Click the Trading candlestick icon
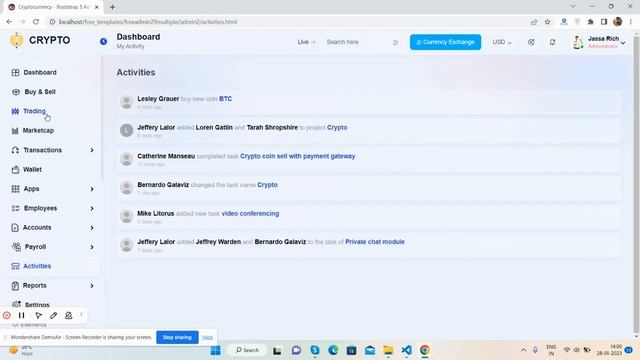The image size is (640, 360). coord(15,111)
